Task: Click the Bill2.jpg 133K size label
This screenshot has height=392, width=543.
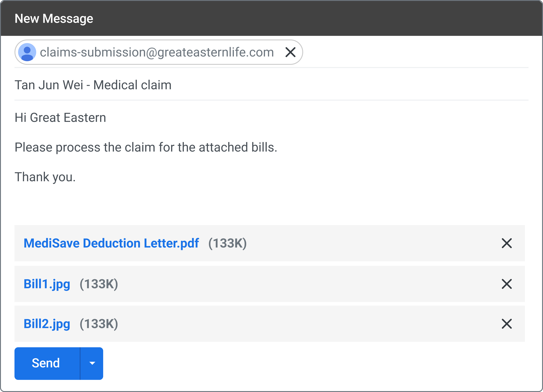Action: [99, 324]
